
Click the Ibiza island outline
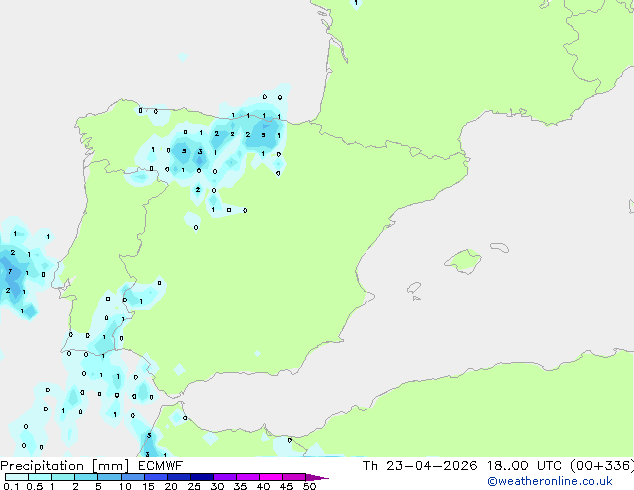[414, 288]
